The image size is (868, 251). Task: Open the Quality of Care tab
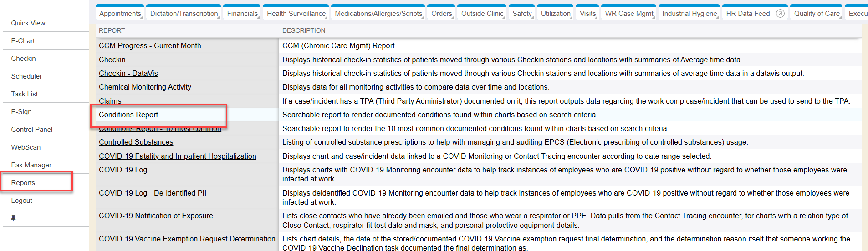tap(817, 14)
